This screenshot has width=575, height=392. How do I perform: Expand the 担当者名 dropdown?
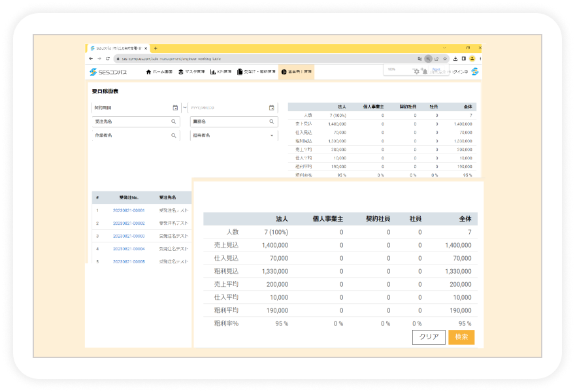pos(272,136)
